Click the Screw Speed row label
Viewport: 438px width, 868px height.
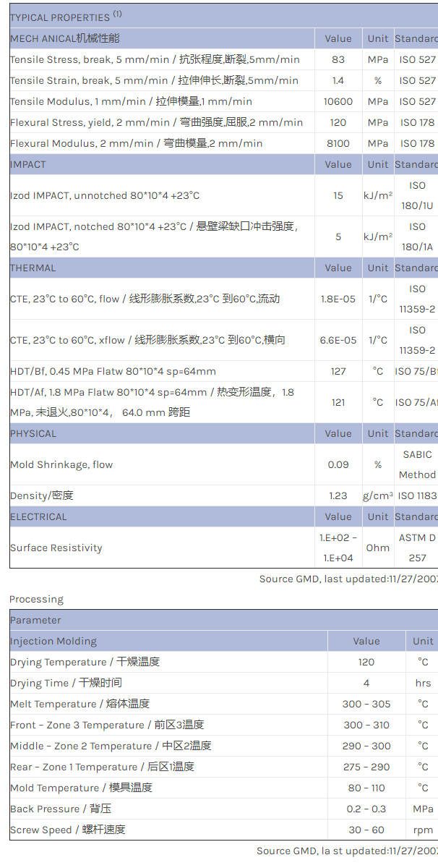point(67,830)
